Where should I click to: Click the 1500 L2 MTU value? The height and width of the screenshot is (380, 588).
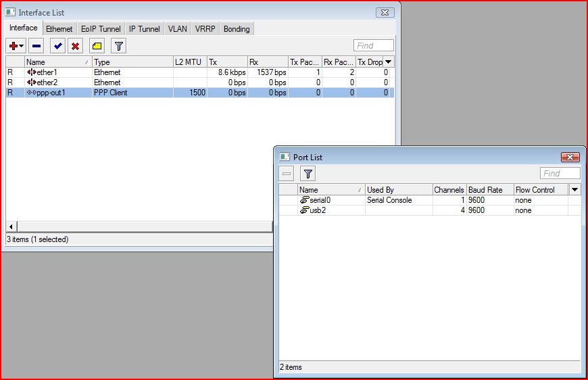pyautogui.click(x=197, y=93)
